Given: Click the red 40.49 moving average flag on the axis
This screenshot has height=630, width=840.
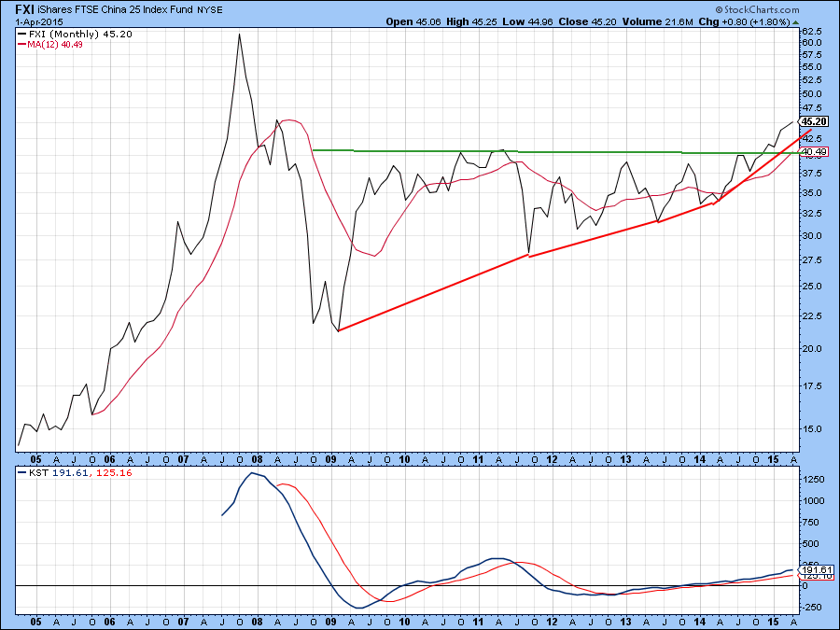Looking at the screenshot, I should (x=814, y=152).
